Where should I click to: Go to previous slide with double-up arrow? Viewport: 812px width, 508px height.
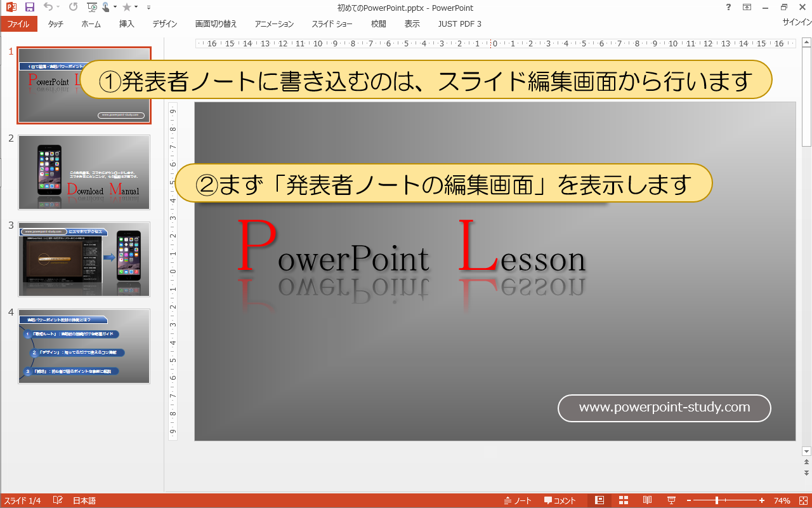coord(806,462)
